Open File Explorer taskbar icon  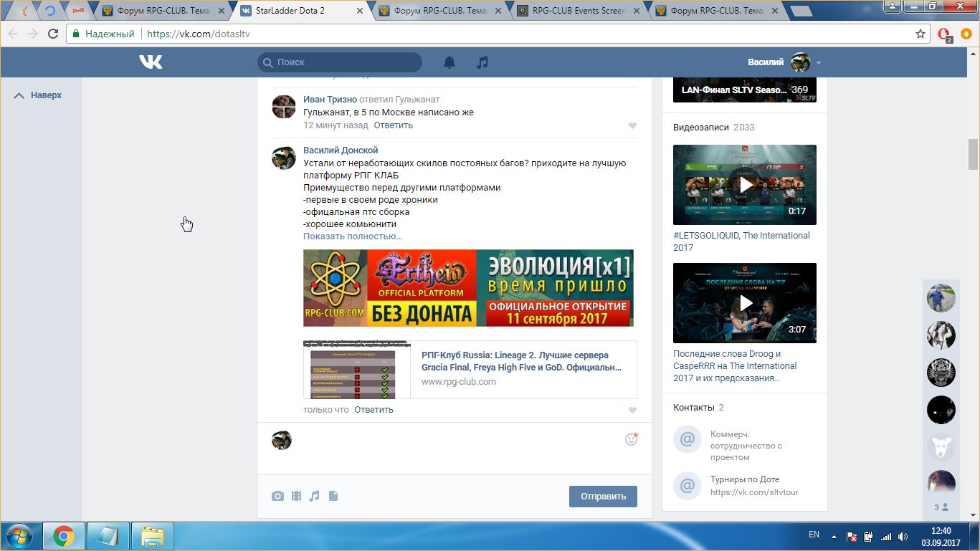click(x=153, y=536)
